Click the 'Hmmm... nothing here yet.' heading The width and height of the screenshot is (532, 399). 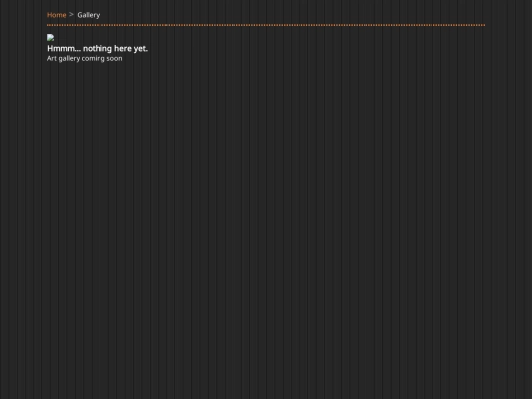pos(98,49)
